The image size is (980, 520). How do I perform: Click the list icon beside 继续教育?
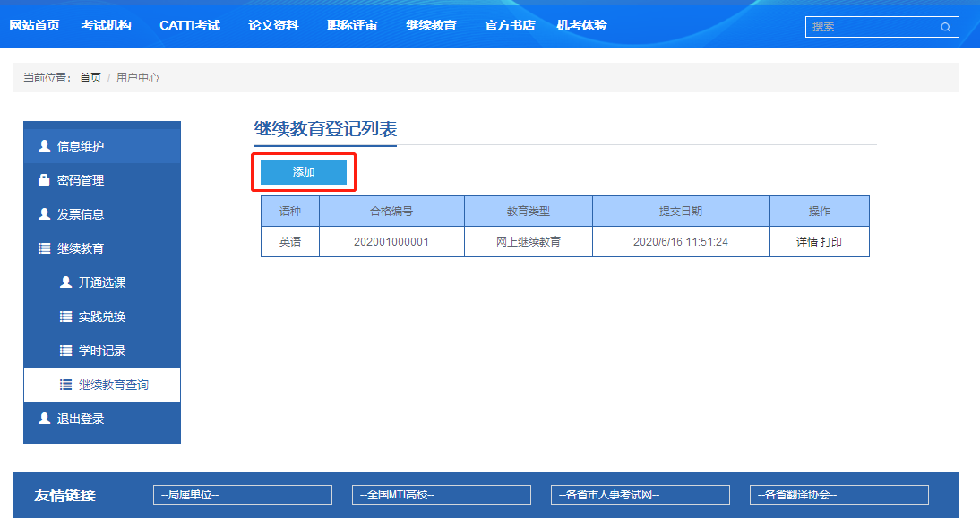click(44, 248)
